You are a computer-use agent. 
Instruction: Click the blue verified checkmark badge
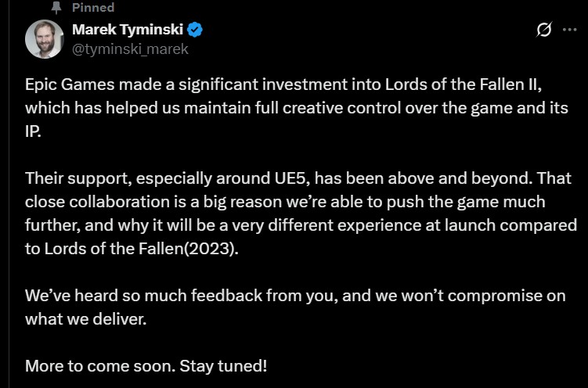[x=195, y=30]
